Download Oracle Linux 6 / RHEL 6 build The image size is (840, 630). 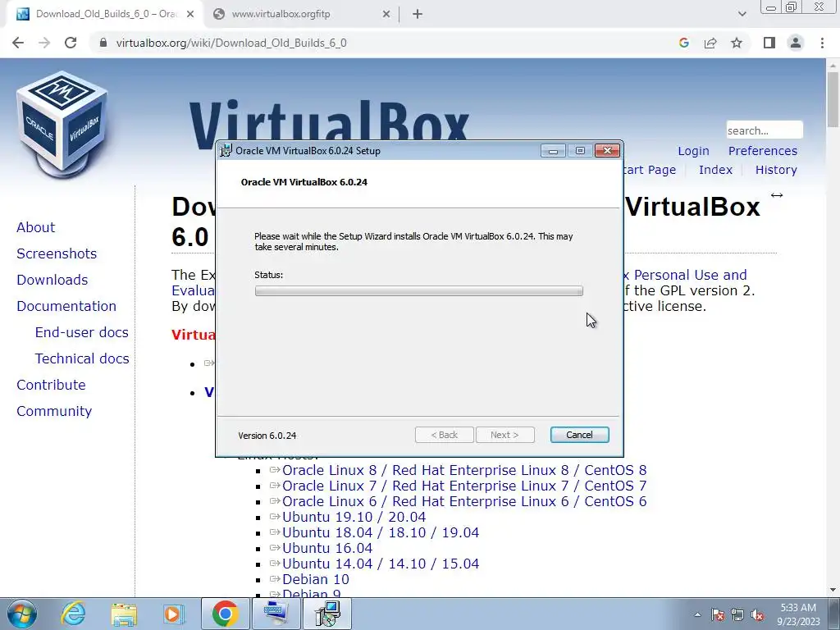464,501
